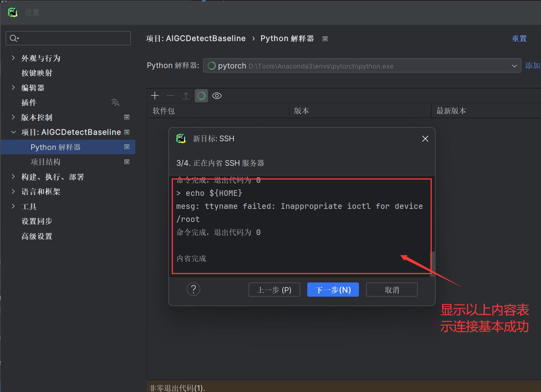Click project-level icon beside 项目结构
The height and width of the screenshot is (392, 541).
127,162
